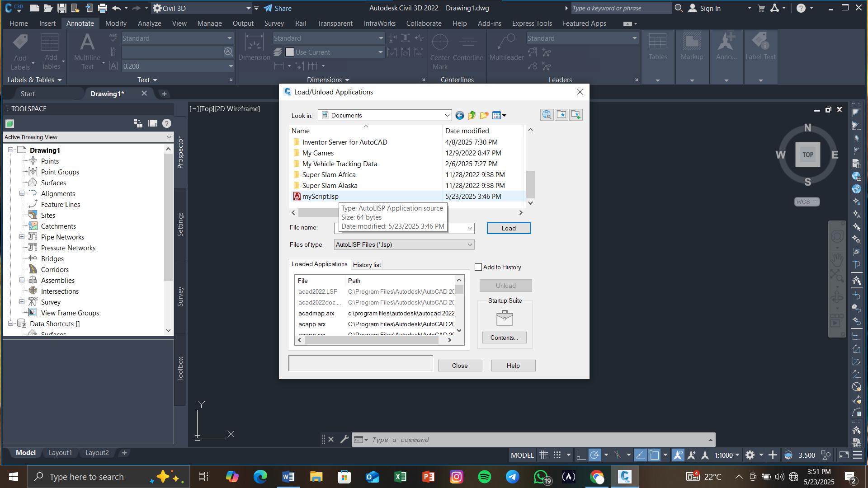Open Word from the Windows taskbar
The image size is (868, 488).
[x=288, y=477]
